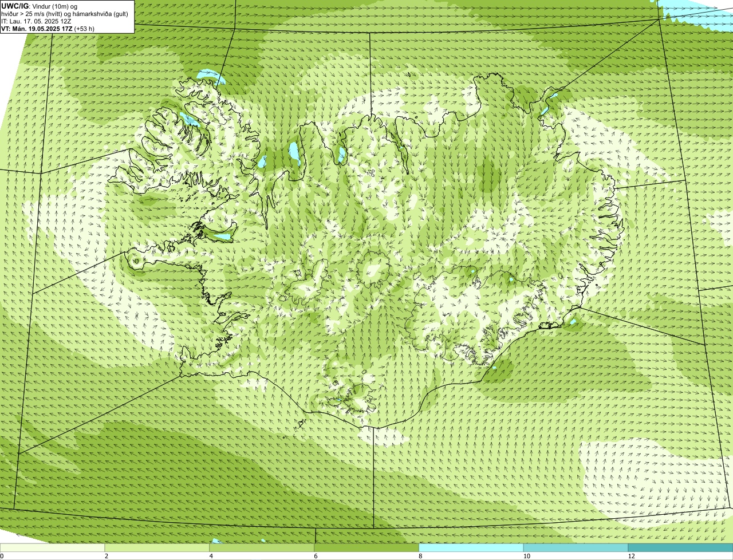Click the '4' label on the wind scale
Viewport: 733px width, 560px height.
click(211, 556)
